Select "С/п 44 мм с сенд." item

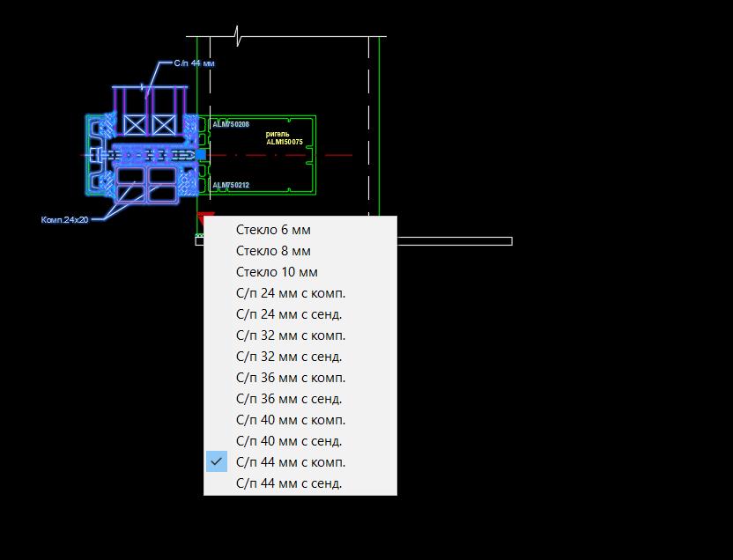pyautogui.click(x=289, y=483)
